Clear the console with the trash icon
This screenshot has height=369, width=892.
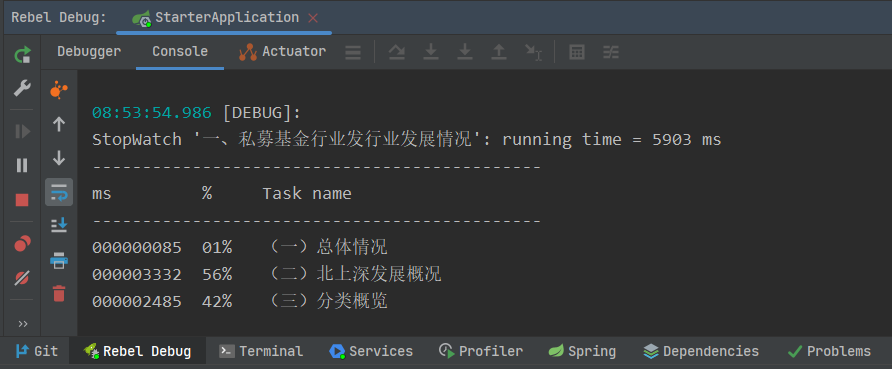point(59,293)
